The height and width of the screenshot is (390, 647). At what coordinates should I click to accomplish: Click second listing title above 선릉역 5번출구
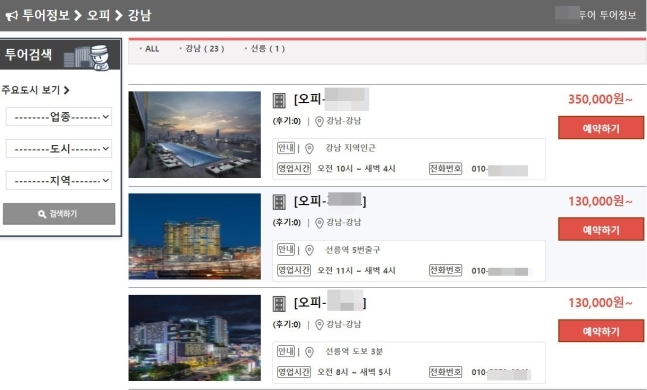pyautogui.click(x=330, y=201)
